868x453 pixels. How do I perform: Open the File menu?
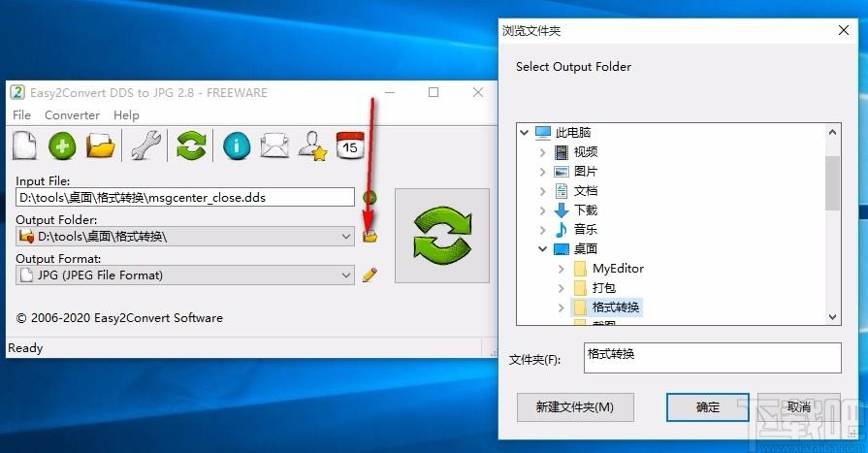pos(21,115)
